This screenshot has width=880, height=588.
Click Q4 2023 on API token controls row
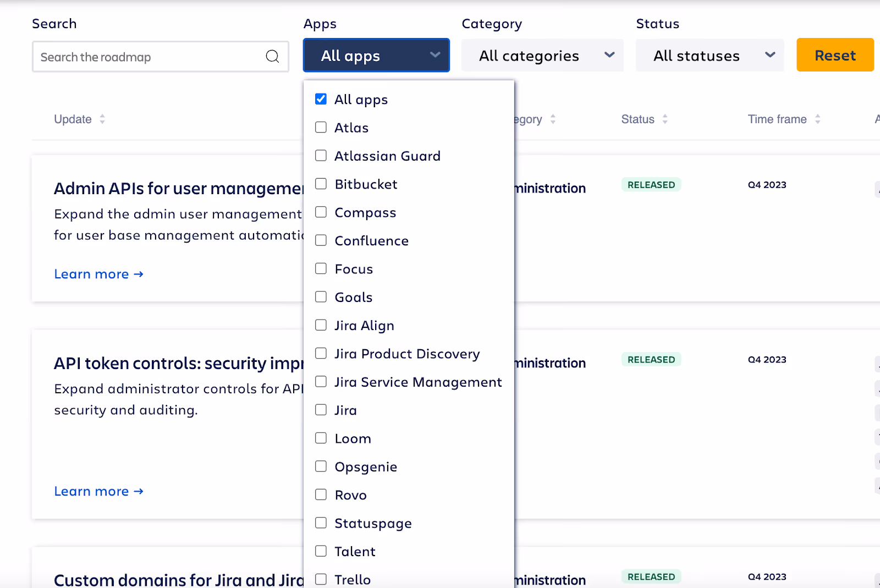(x=767, y=360)
